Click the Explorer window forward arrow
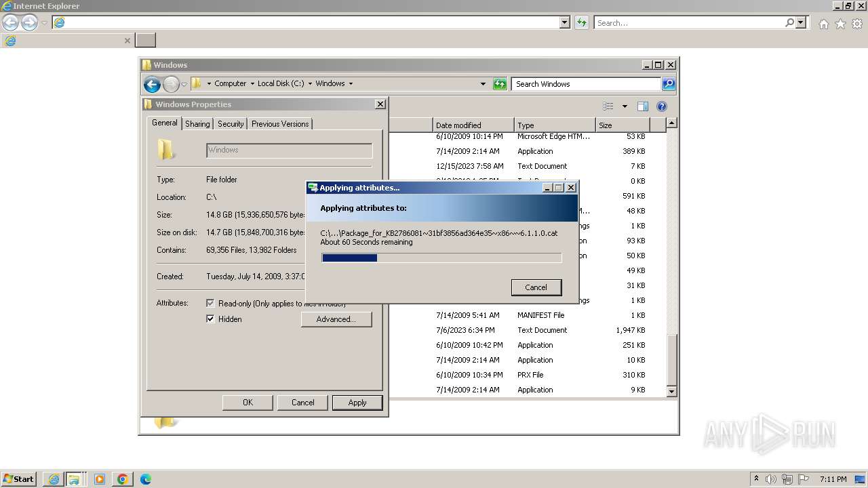The width and height of the screenshot is (868, 488). (x=171, y=84)
